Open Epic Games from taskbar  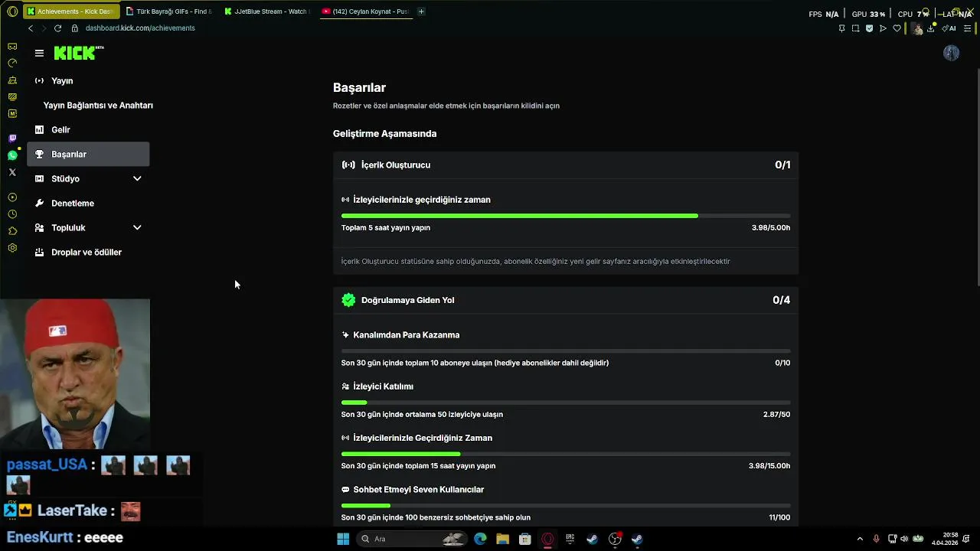point(570,539)
